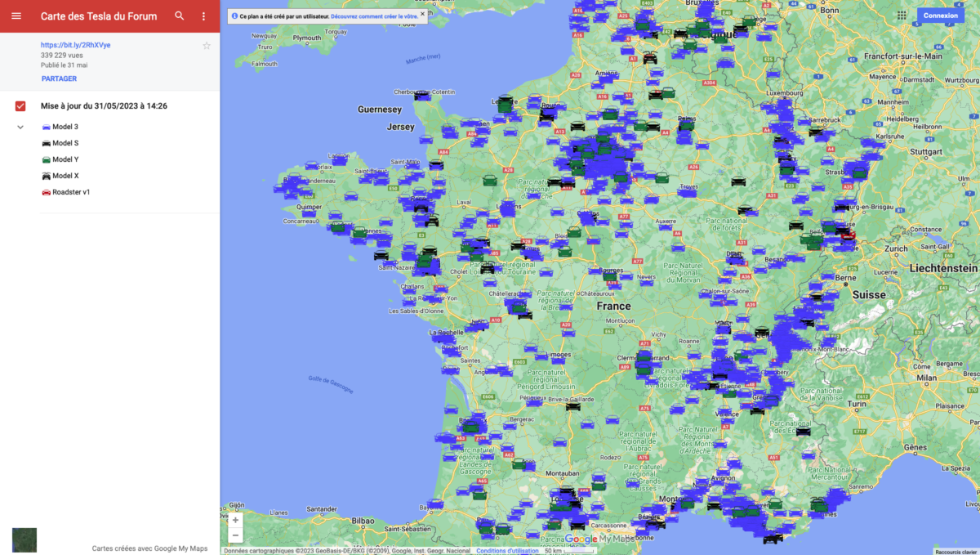Select Roadster v1 in the legend

tap(71, 192)
